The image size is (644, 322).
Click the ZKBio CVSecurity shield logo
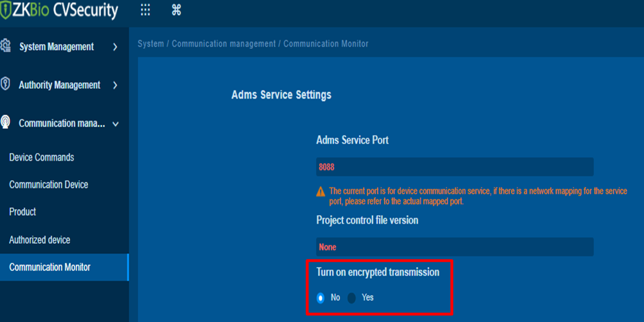coord(5,11)
